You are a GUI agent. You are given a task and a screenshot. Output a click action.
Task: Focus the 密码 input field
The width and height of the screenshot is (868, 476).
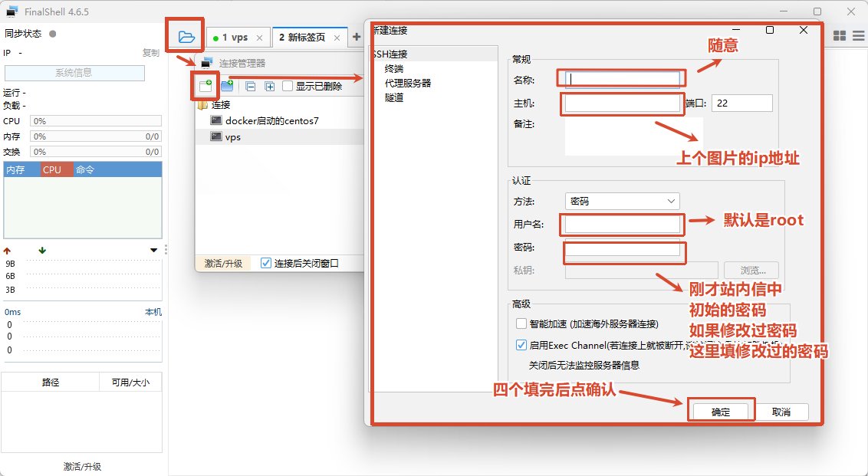(x=622, y=248)
